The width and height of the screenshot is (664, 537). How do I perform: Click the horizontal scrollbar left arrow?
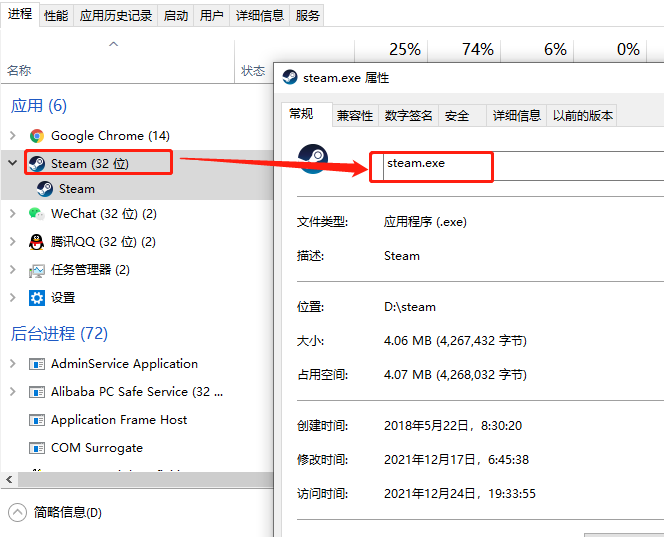9,479
